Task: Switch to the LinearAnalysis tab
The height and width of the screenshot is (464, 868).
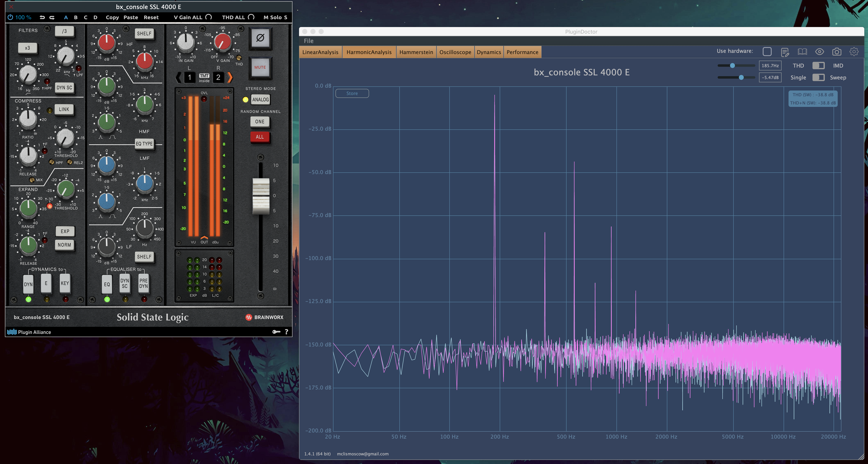Action: (x=320, y=52)
